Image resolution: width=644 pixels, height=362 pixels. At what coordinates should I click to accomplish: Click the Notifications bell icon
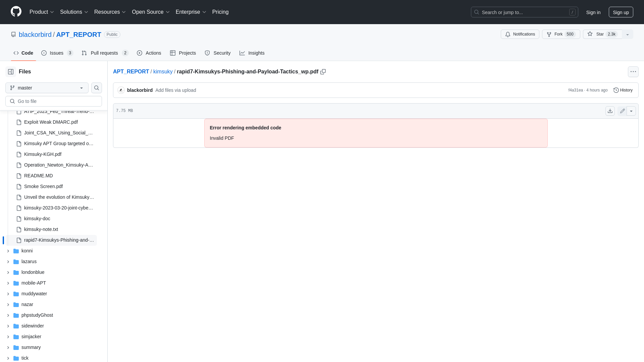point(508,34)
